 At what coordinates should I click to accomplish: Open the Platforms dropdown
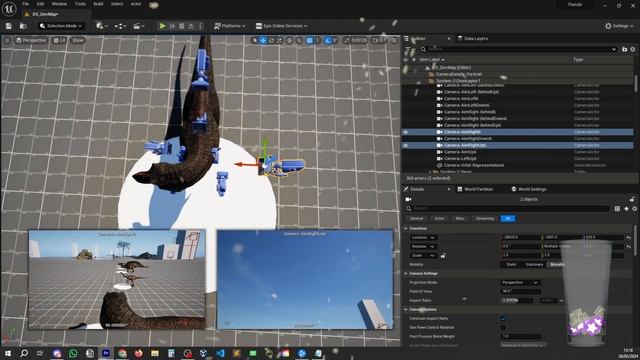pyautogui.click(x=230, y=26)
